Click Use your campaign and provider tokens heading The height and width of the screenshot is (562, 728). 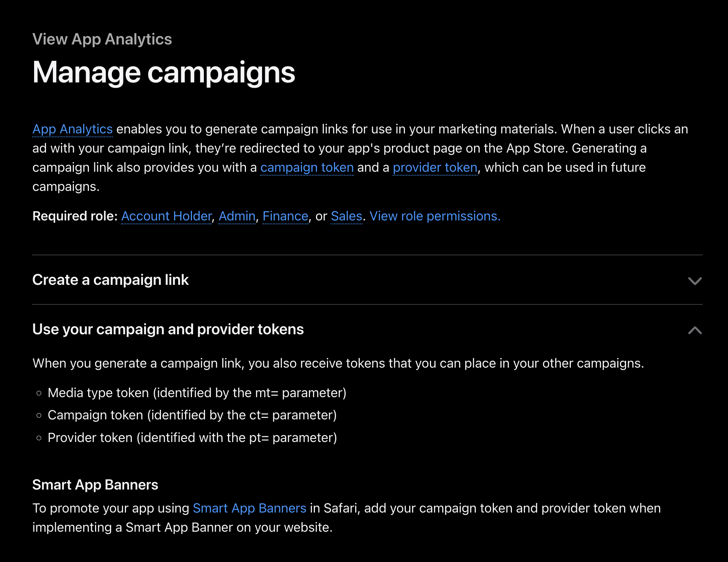tap(168, 329)
